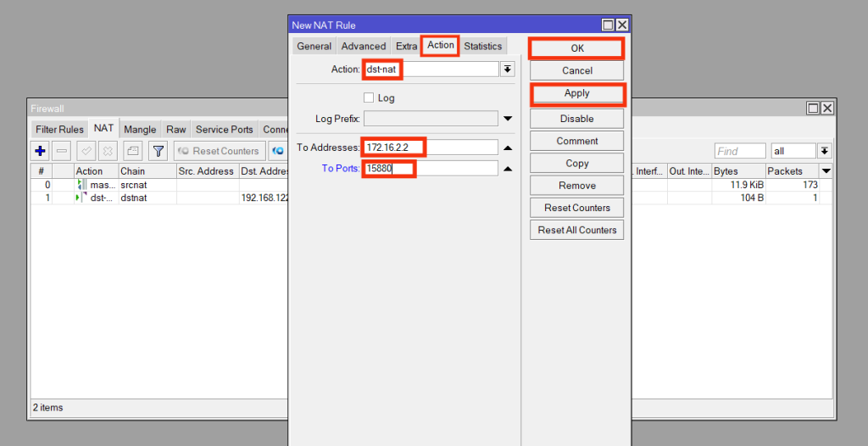Open the column selector arrow after Packets

coord(826,171)
